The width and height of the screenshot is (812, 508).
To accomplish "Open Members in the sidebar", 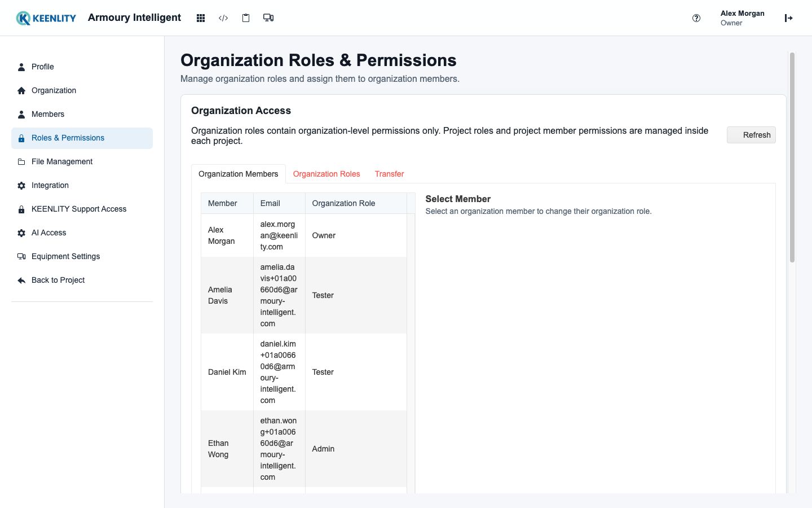I will (x=82, y=115).
